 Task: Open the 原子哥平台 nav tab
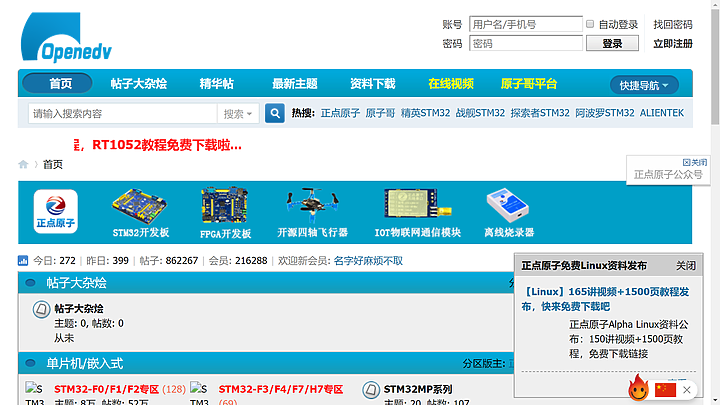pos(529,84)
